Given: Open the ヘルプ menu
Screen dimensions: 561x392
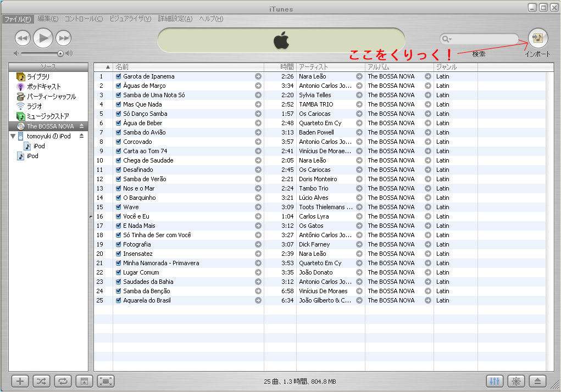Looking at the screenshot, I should [211, 19].
